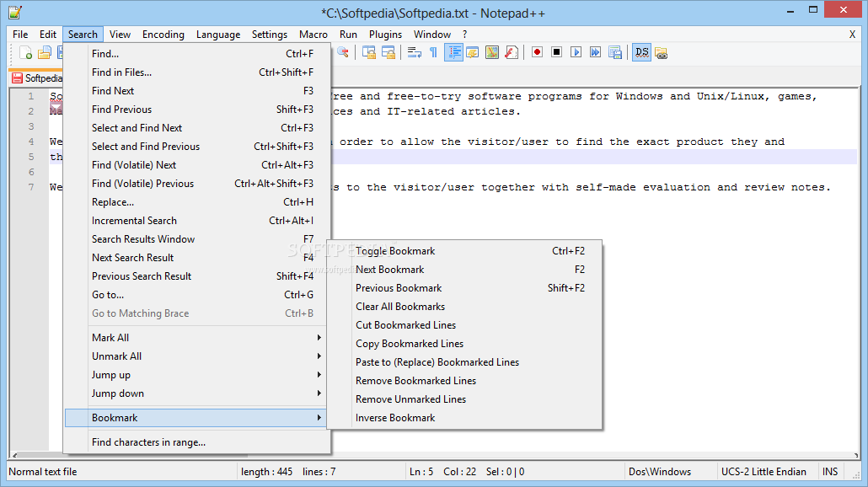
Task: Click horizontal scrollbar right arrow
Action: point(856,456)
